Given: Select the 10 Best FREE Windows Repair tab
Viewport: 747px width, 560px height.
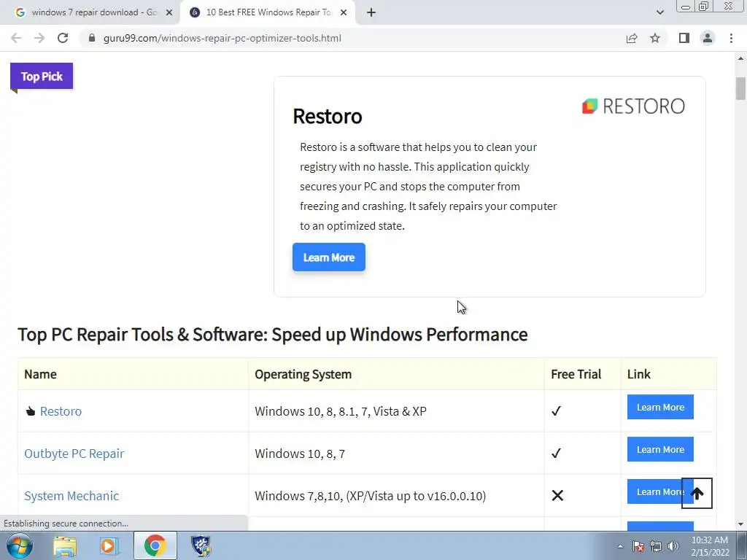Looking at the screenshot, I should point(268,12).
